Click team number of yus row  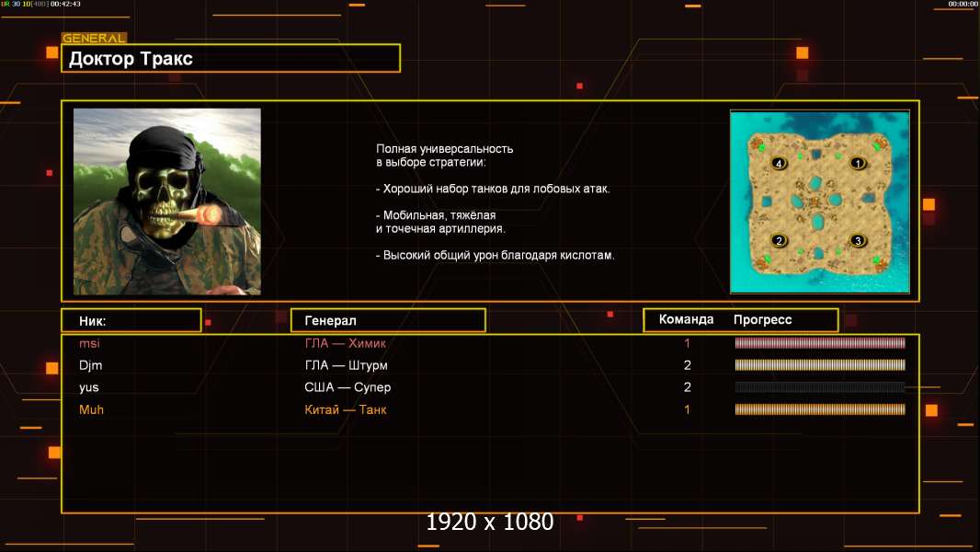coord(687,387)
